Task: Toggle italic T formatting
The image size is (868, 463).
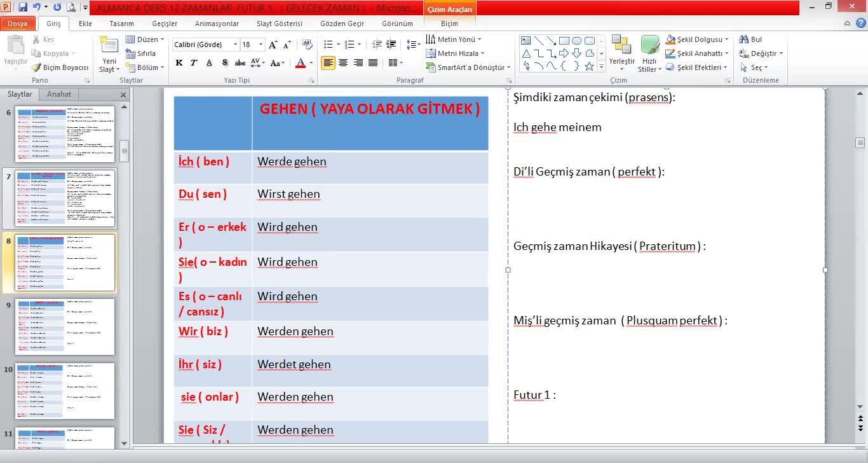Action: pyautogui.click(x=194, y=63)
